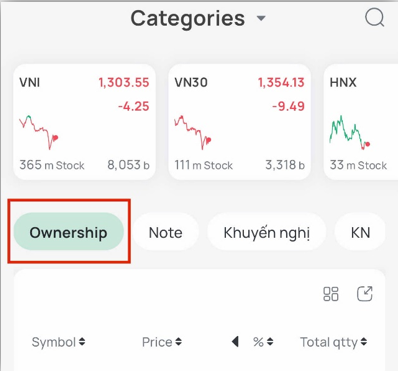Click the left arrow beside percent column

click(x=235, y=342)
